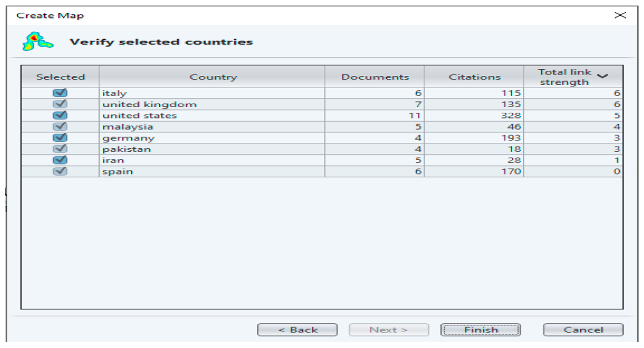This screenshot has width=644, height=348.
Task: Uncheck the germany row checkbox
Action: pos(60,138)
